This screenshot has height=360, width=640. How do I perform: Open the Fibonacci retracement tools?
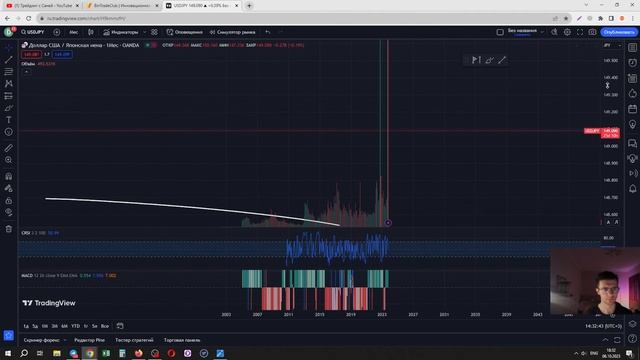(9, 71)
